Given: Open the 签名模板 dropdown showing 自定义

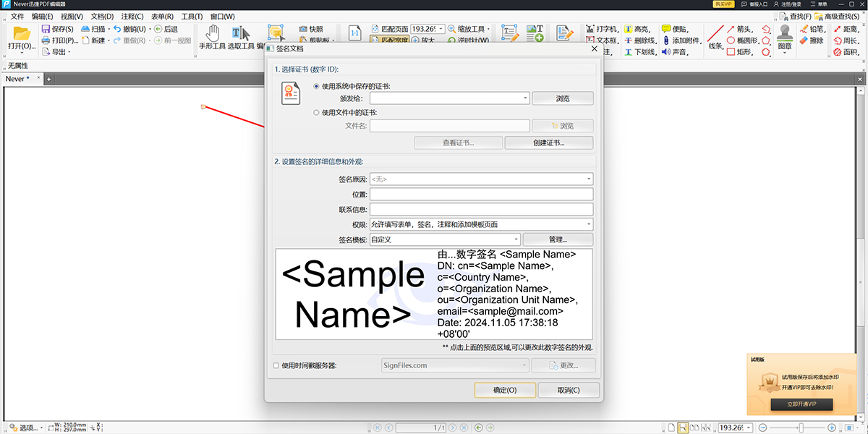Looking at the screenshot, I should point(515,239).
